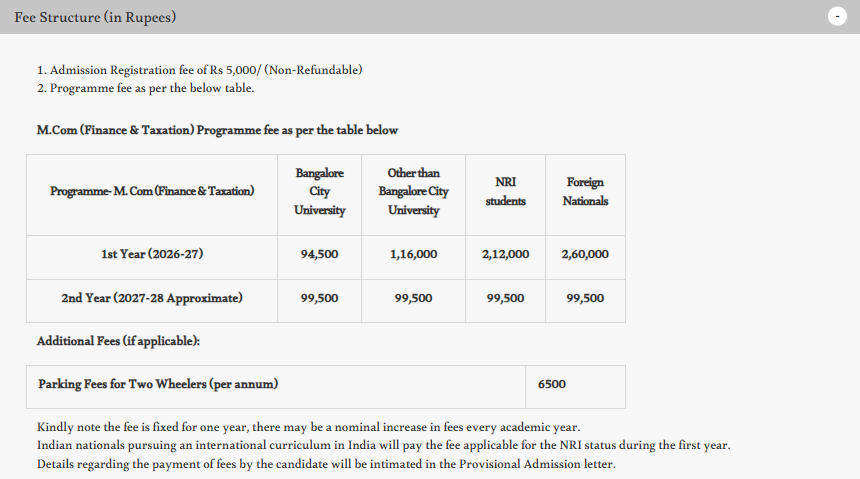
Task: Click the Programme- M.Com (Finance & Taxation) header cell
Action: click(x=152, y=192)
